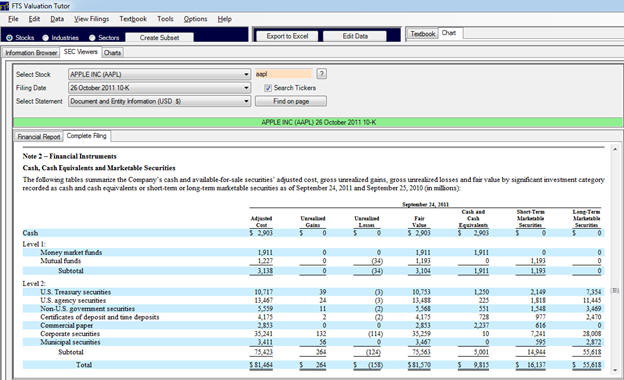Click the Unrealized Losses column header
Screen dimensions: 624x380
click(x=367, y=222)
